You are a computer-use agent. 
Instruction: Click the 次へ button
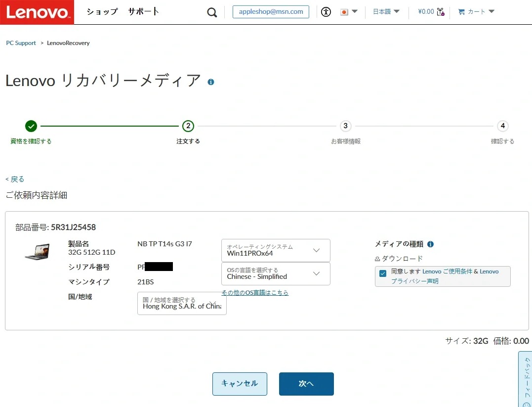[x=306, y=384]
